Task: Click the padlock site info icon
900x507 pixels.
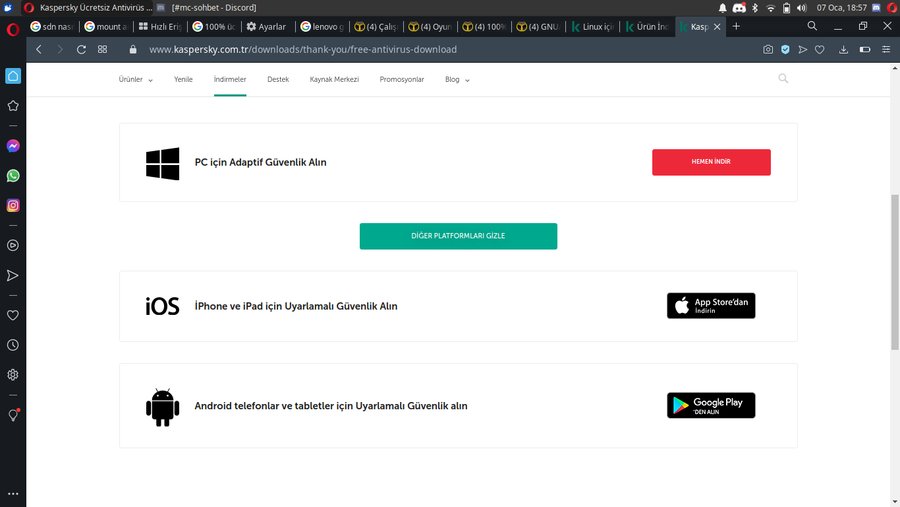Action: pos(133,49)
